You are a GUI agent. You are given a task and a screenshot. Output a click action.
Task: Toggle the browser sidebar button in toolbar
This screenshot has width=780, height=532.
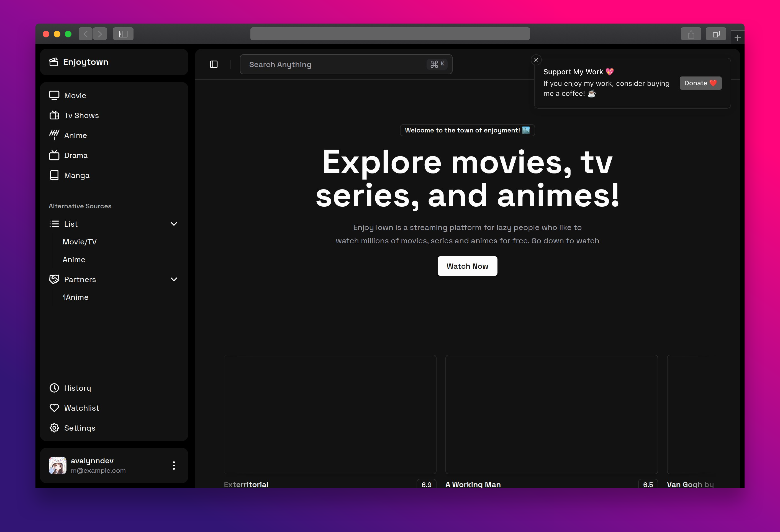point(123,34)
